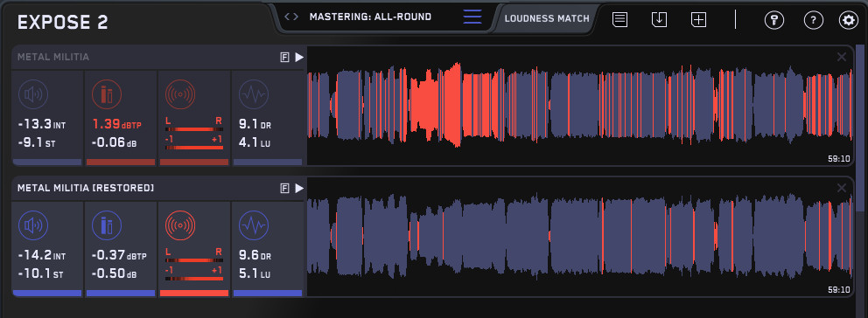Click the Expose 2 logo title
868x318 pixels.
click(x=62, y=22)
